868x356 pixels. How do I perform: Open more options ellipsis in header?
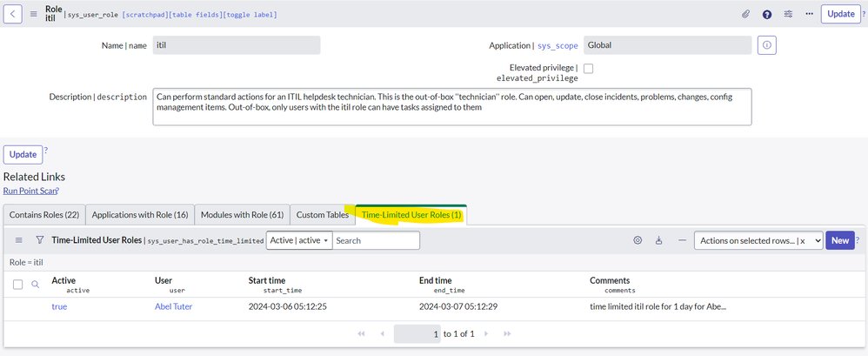(810, 14)
